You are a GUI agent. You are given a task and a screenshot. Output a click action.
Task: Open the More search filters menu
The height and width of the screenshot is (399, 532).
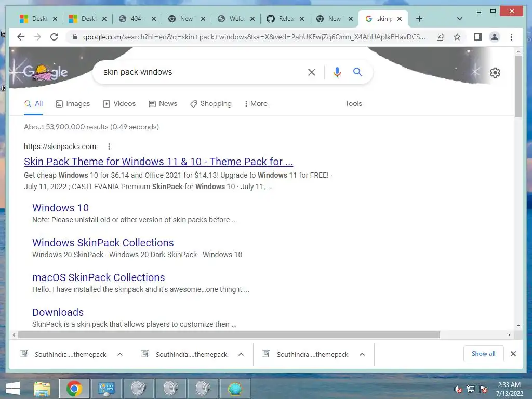[256, 103]
